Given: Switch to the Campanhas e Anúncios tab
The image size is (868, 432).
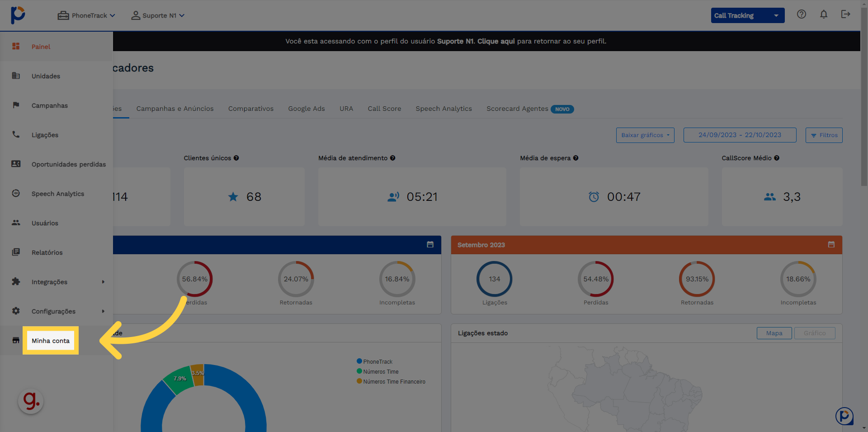Looking at the screenshot, I should tap(175, 109).
